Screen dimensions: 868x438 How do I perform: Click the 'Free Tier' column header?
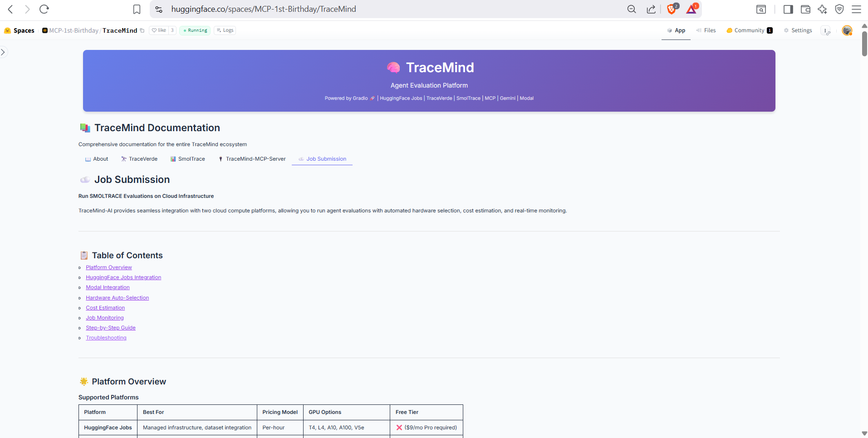(427, 412)
